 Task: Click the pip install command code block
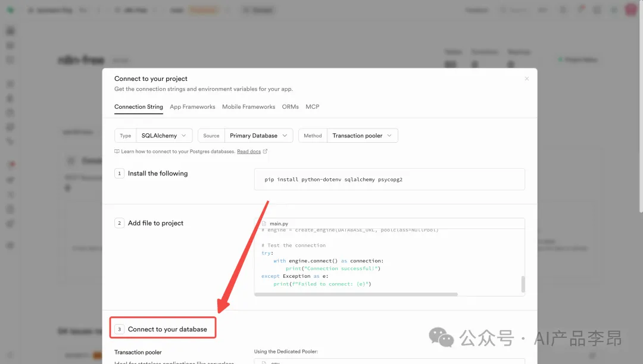click(x=389, y=179)
